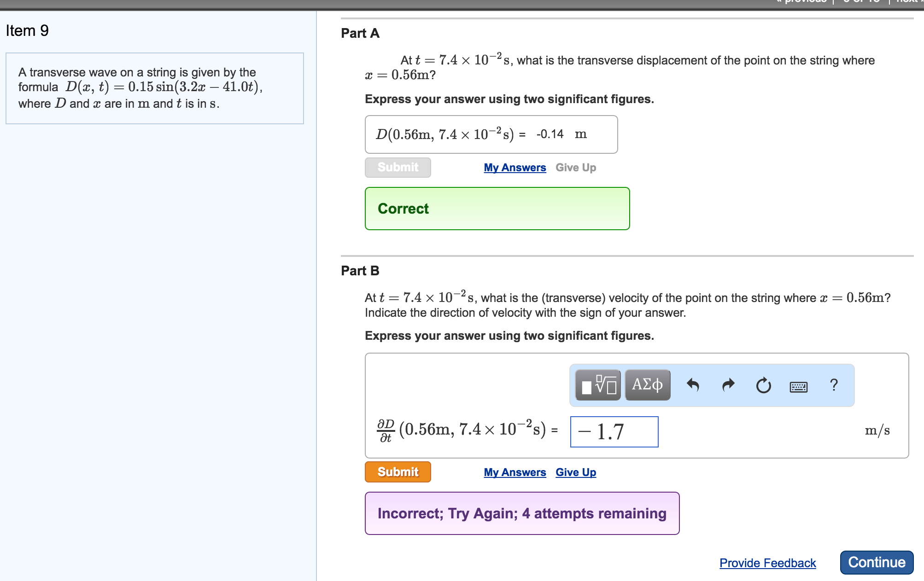The height and width of the screenshot is (581, 924).
Task: Click the redo arrow in the equation toolbar
Action: (x=728, y=385)
